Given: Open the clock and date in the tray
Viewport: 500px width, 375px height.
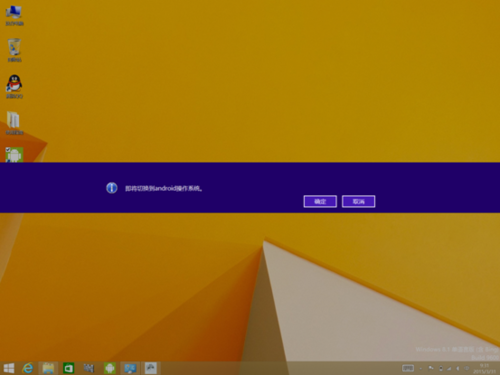Looking at the screenshot, I should (484, 368).
